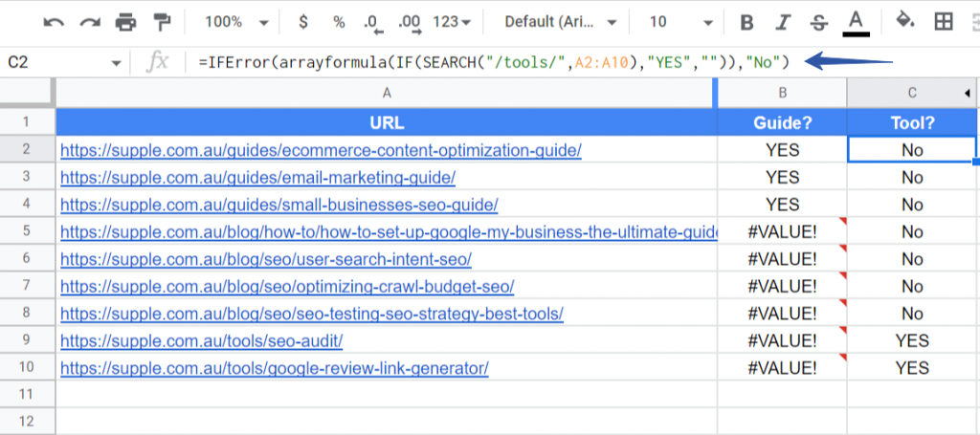Click the Name box showing C2
980x435 pixels.
coord(64,62)
